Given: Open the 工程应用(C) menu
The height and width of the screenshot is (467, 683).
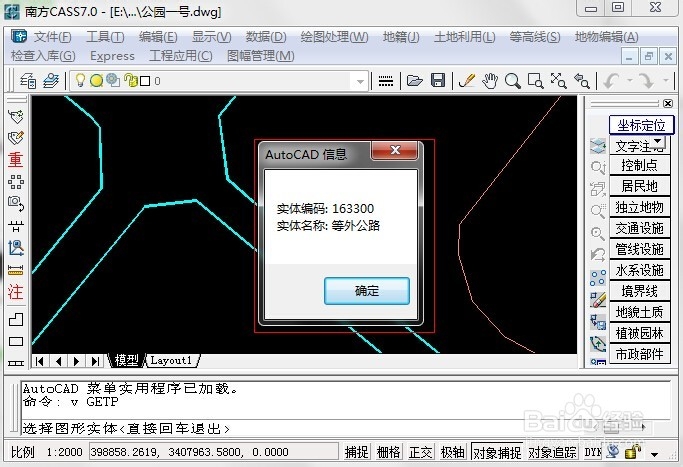Looking at the screenshot, I should 181,56.
